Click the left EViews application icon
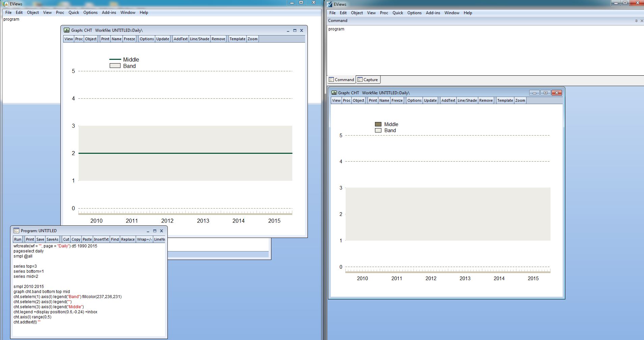 click(x=5, y=4)
